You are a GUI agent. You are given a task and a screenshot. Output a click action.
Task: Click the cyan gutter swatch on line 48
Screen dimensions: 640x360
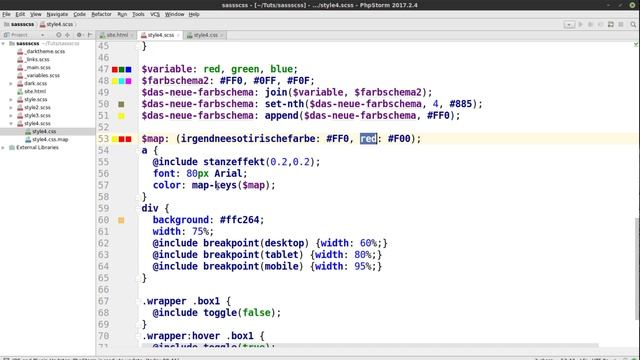[x=122, y=81]
